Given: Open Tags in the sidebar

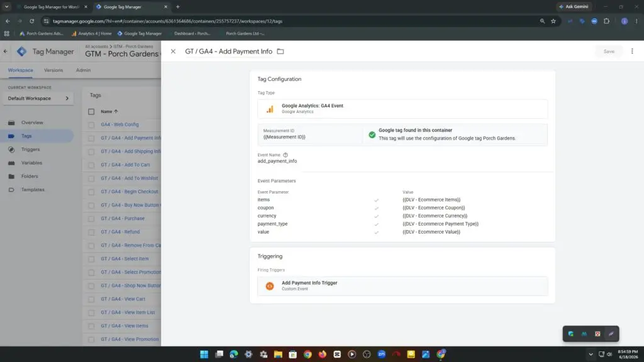Looking at the screenshot, I should click(x=26, y=136).
